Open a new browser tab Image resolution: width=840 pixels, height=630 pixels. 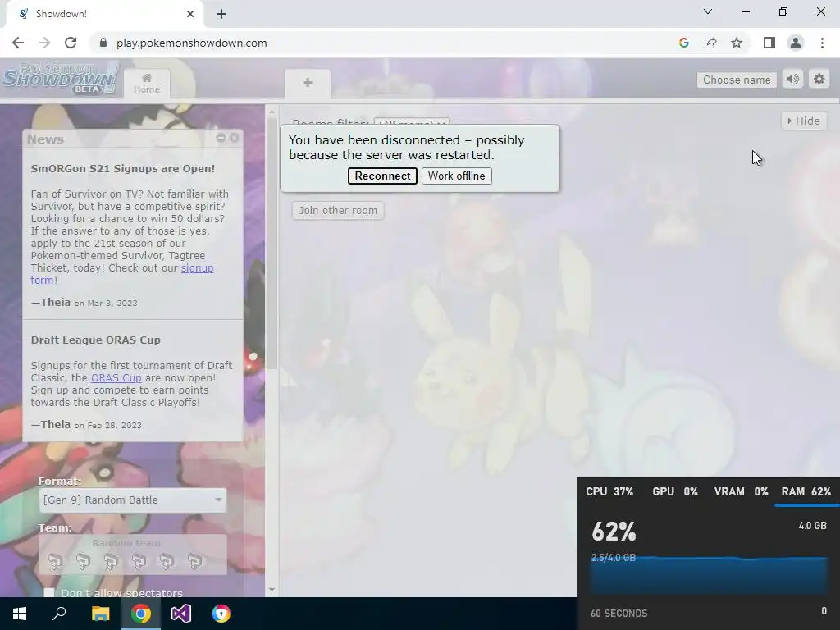point(221,14)
